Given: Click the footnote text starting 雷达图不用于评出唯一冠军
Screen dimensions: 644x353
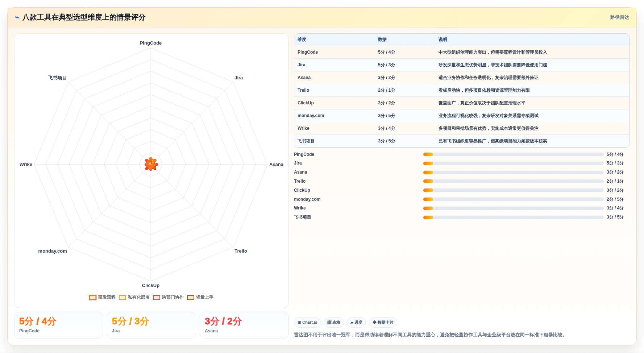Looking at the screenshot, I should [430, 335].
